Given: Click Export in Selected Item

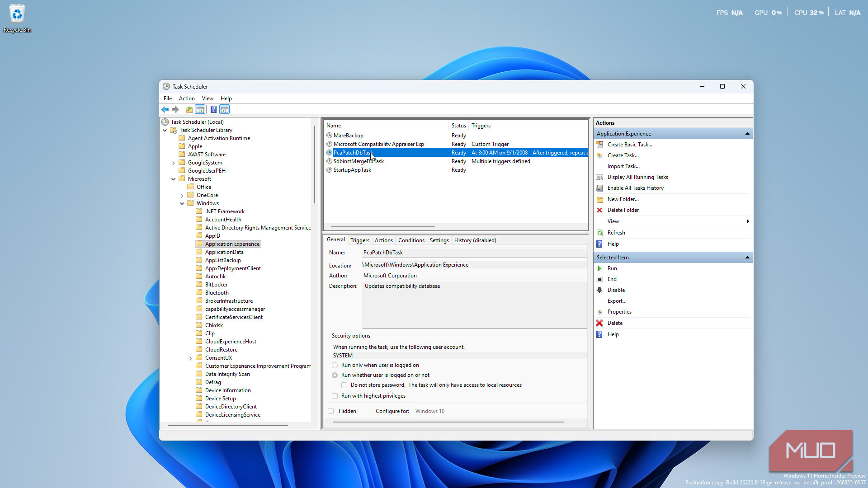Looking at the screenshot, I should coord(617,301).
